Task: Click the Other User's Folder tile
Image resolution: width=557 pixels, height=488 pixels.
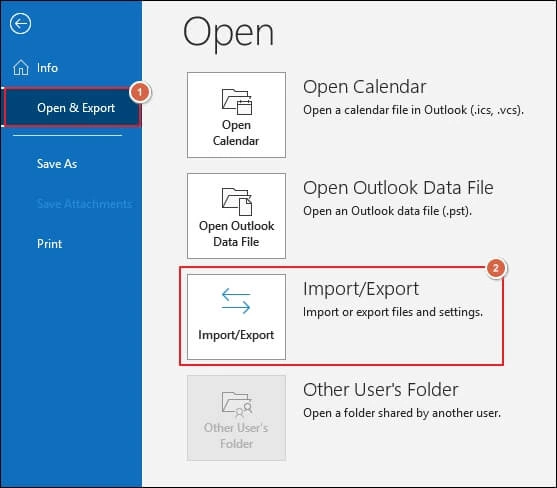Action: coord(236,418)
